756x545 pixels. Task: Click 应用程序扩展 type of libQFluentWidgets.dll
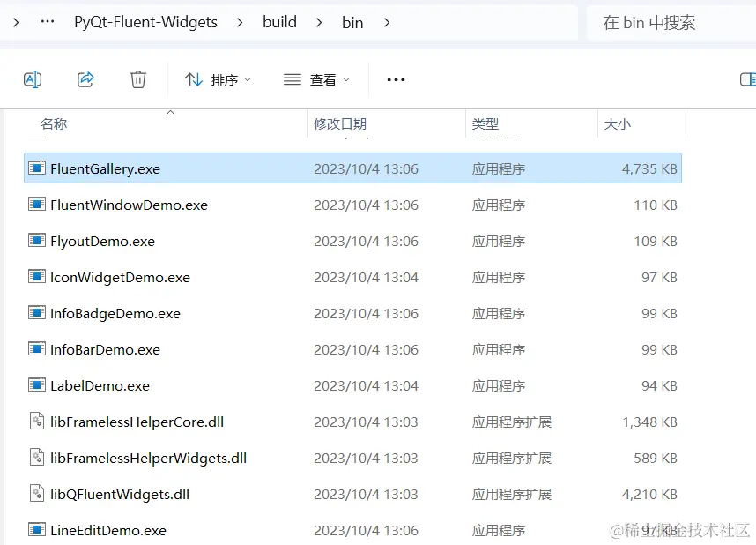[512, 495]
